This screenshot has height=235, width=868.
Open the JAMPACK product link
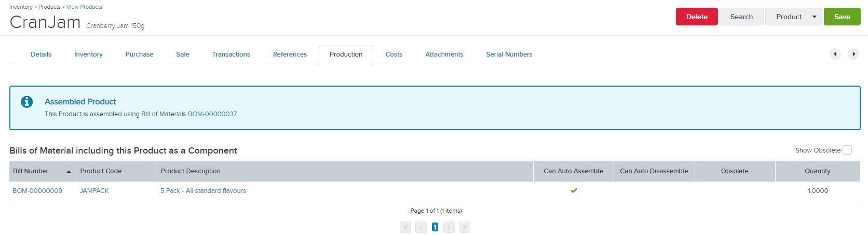point(94,191)
